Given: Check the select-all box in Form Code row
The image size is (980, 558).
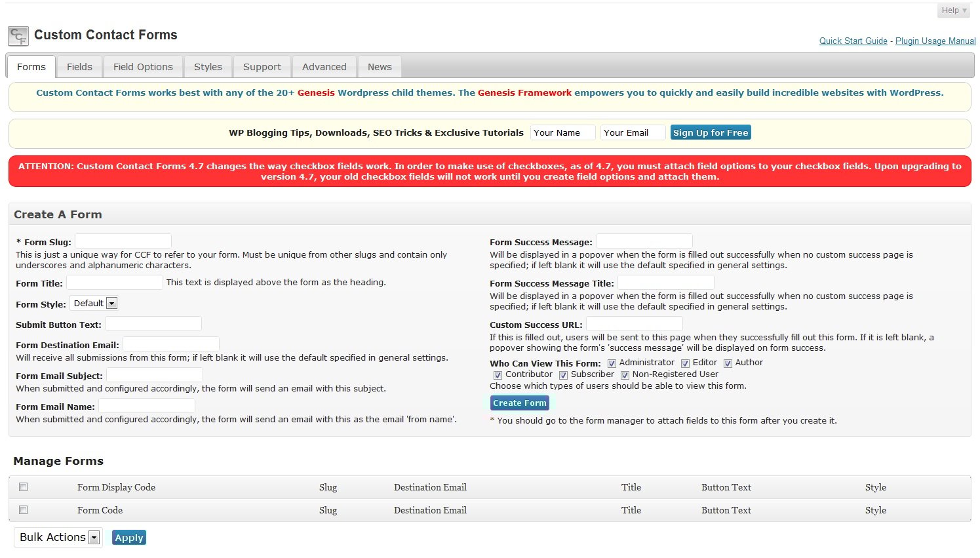Looking at the screenshot, I should pyautogui.click(x=24, y=509).
